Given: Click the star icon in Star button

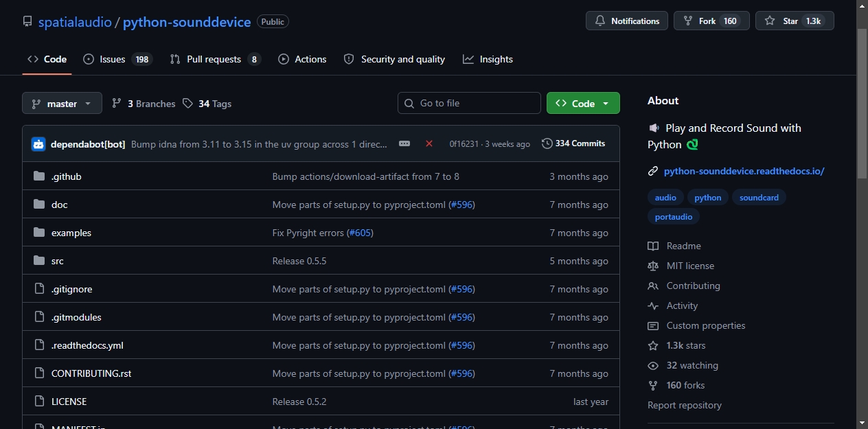Looking at the screenshot, I should point(770,21).
